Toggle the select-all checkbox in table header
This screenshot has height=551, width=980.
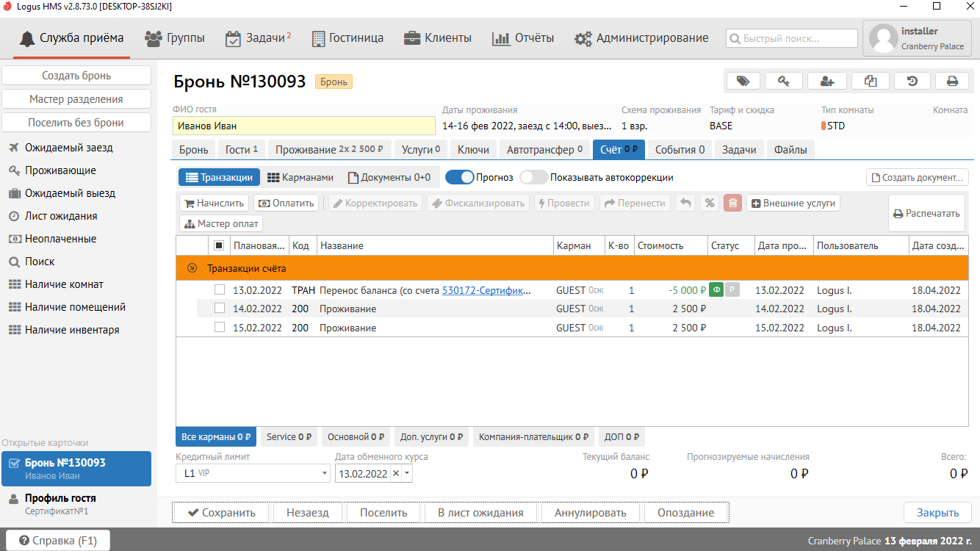(x=219, y=245)
